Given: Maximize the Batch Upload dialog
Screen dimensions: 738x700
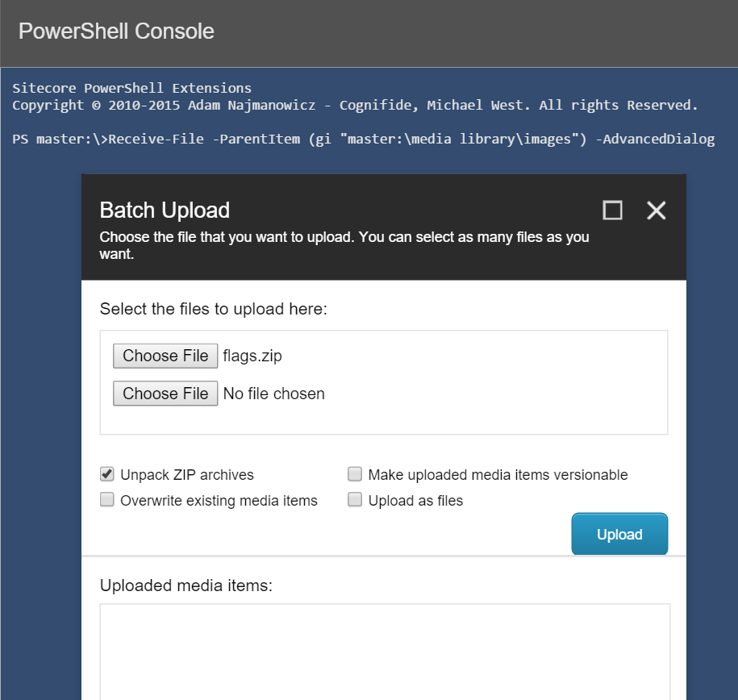Looking at the screenshot, I should click(612, 210).
